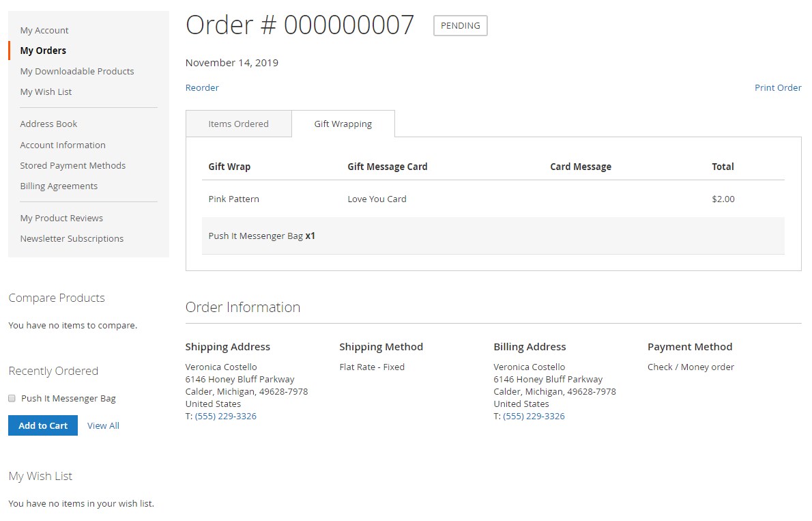This screenshot has height=521, width=812.
Task: Click the billing address phone number
Action: point(534,416)
